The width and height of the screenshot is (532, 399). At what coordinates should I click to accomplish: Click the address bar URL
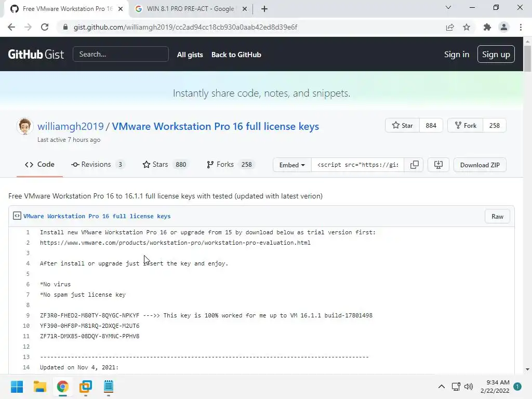click(x=185, y=27)
